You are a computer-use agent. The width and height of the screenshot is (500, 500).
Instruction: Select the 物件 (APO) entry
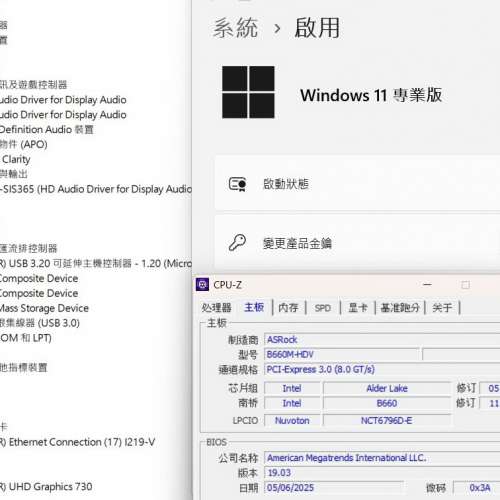pyautogui.click(x=24, y=144)
